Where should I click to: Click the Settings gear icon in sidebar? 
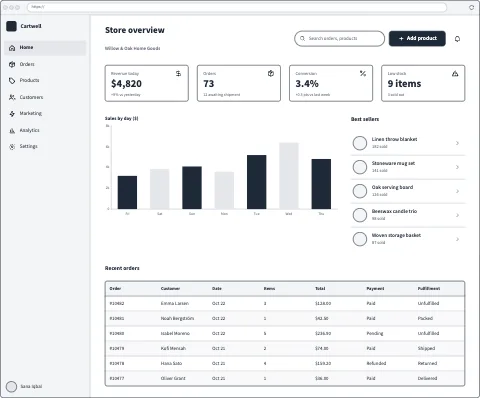pyautogui.click(x=12, y=147)
